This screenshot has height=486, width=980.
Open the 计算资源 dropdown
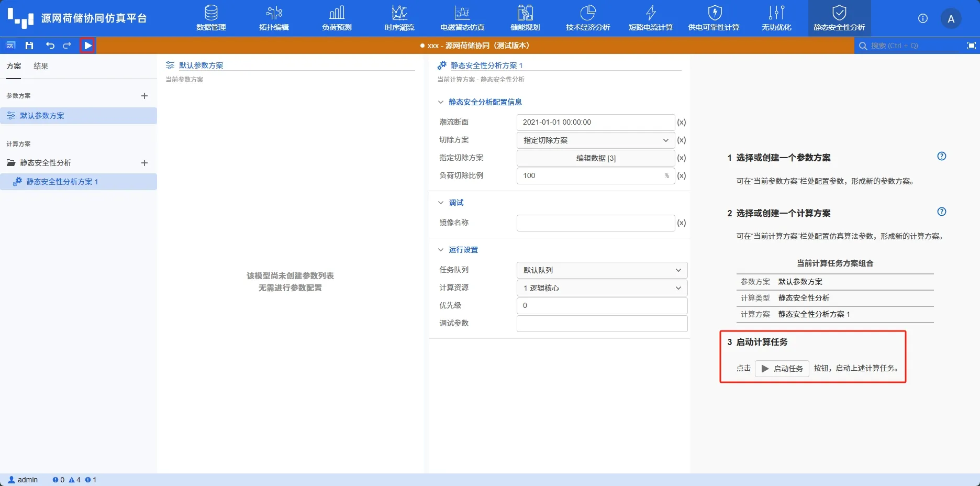(602, 288)
